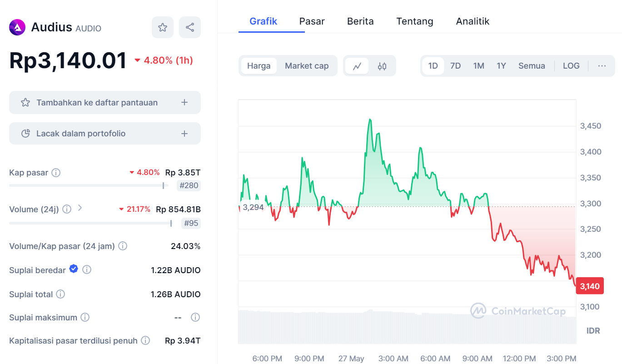Show info for Suplai beredar

pyautogui.click(x=87, y=270)
